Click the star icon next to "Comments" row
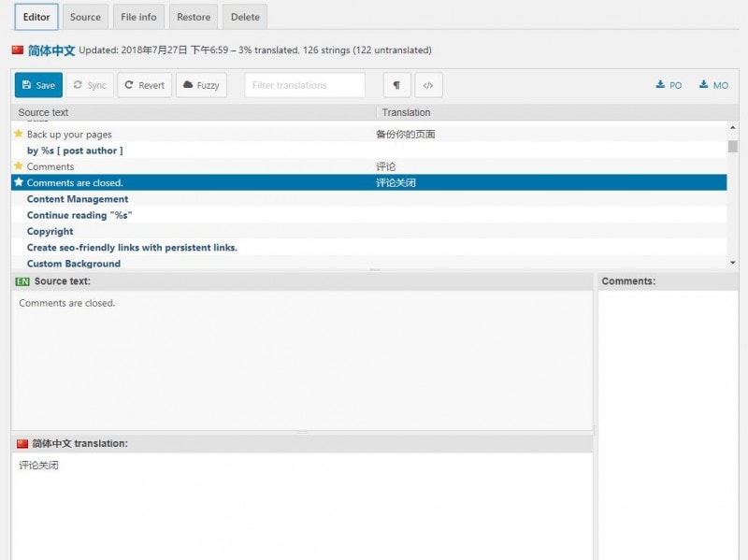 (19, 166)
